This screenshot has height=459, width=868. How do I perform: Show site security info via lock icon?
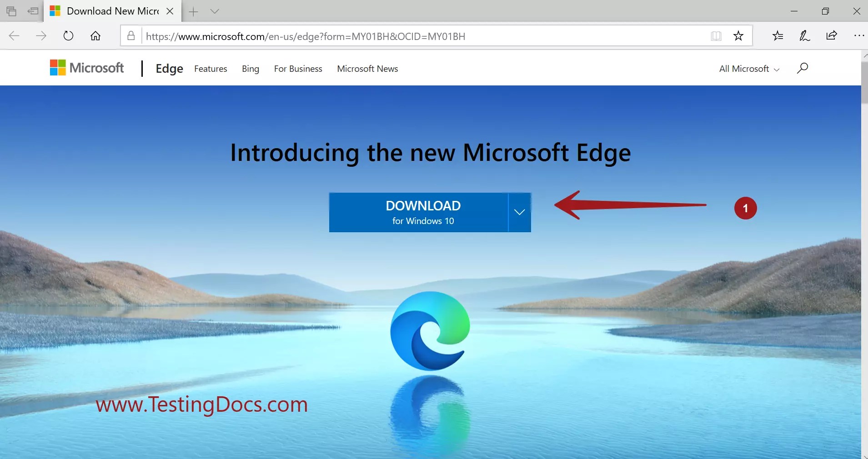131,36
